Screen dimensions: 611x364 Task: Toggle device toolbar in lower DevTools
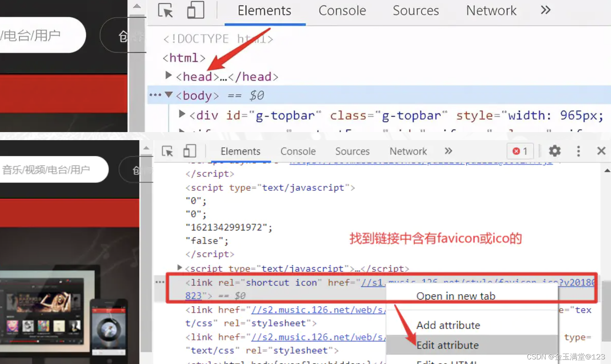[189, 151]
